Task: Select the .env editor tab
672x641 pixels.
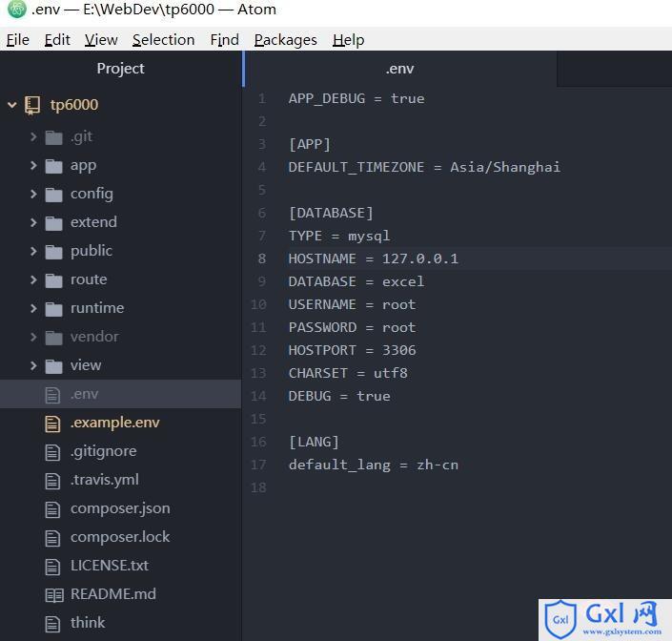Action: 399,69
